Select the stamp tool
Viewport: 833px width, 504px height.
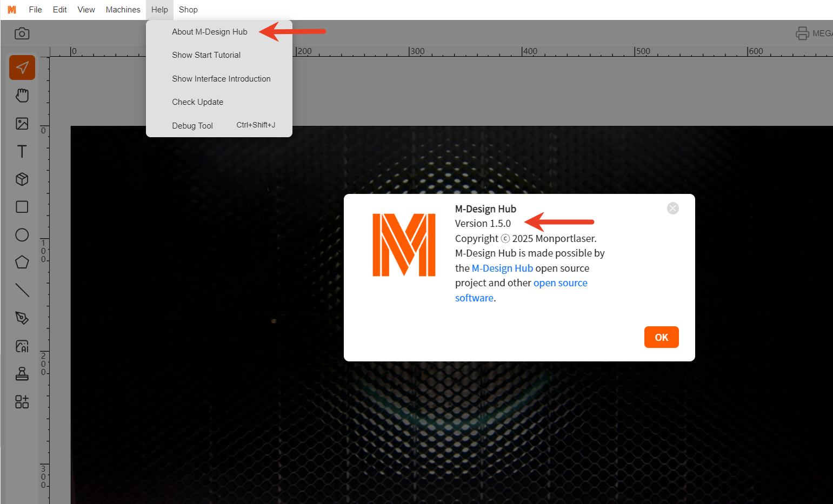(x=22, y=374)
